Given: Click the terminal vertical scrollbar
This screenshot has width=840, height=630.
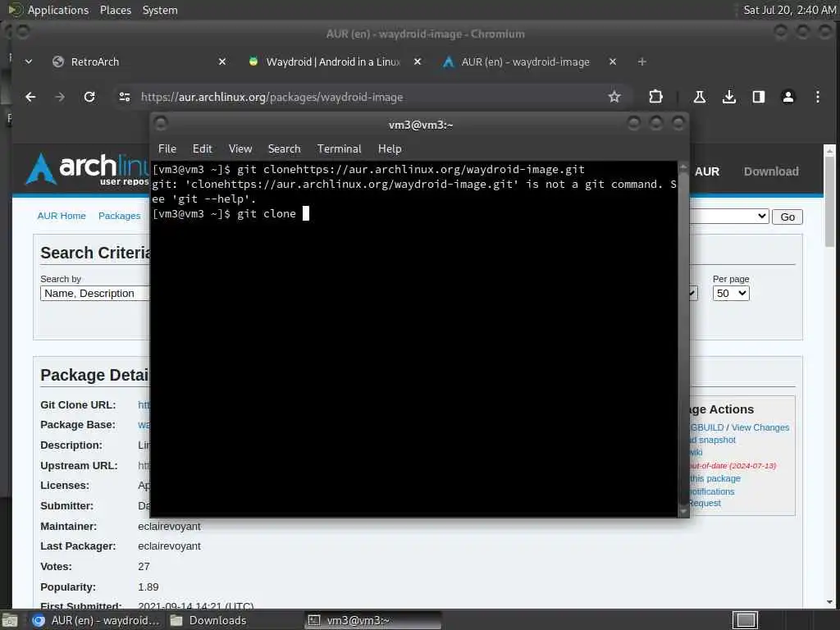Looking at the screenshot, I should pyautogui.click(x=683, y=339).
